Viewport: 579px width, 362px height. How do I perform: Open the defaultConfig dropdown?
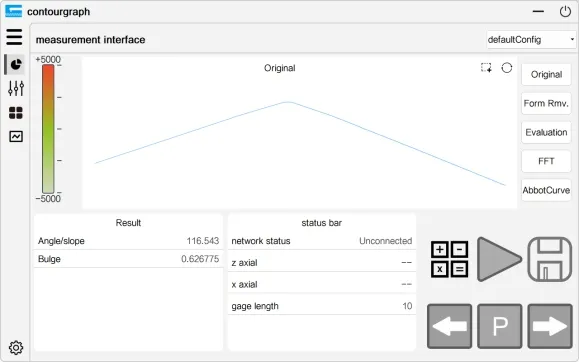[531, 40]
